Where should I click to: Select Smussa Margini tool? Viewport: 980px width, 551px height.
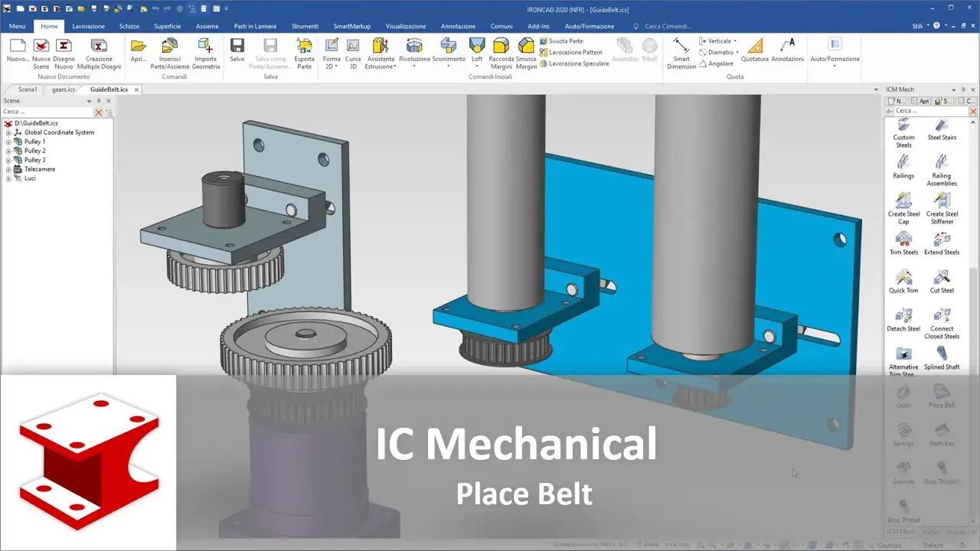(x=526, y=54)
